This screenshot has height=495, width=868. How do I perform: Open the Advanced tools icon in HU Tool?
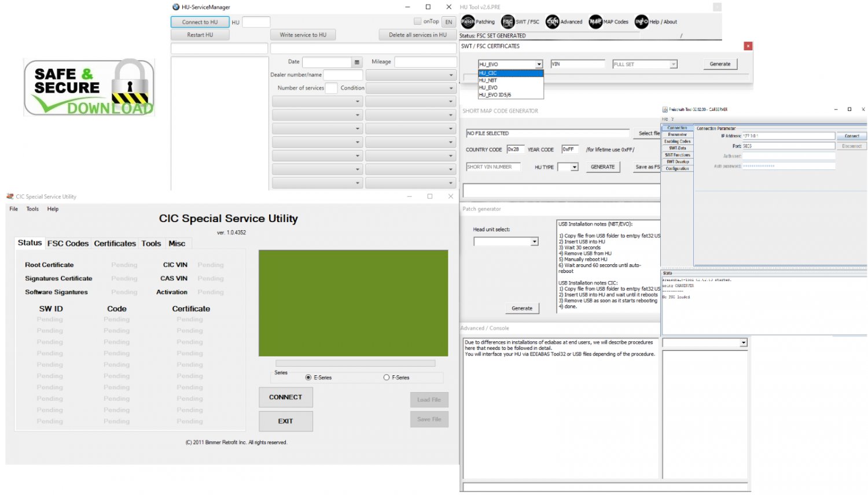(x=551, y=21)
